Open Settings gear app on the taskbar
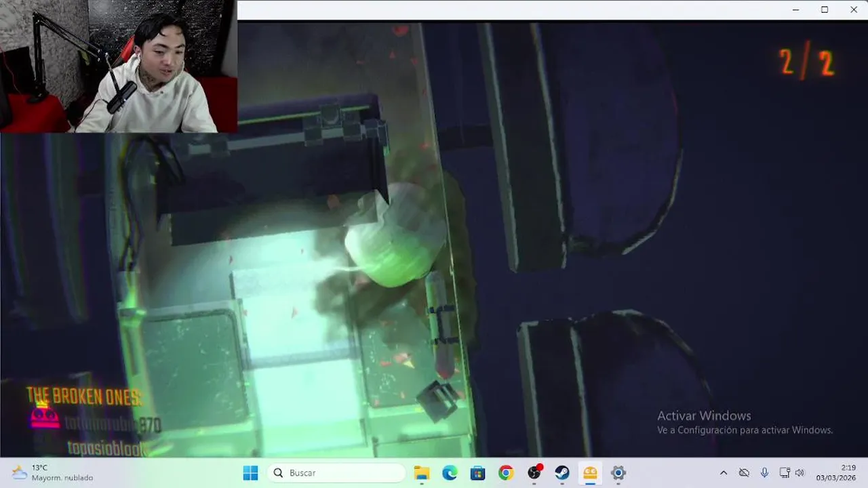Image resolution: width=868 pixels, height=488 pixels. [618, 473]
